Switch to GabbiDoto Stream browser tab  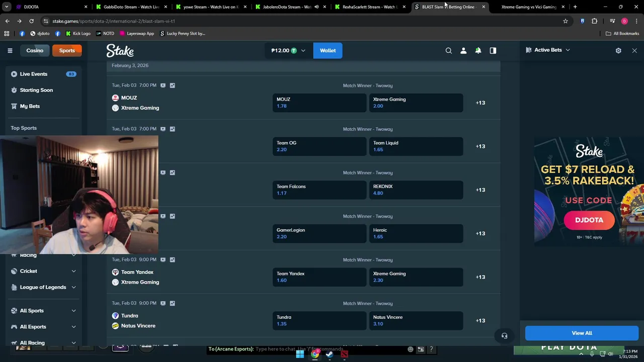point(132,7)
